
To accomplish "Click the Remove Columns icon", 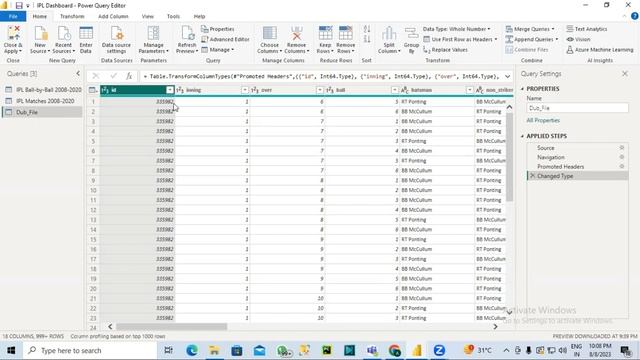I will 296,34.
